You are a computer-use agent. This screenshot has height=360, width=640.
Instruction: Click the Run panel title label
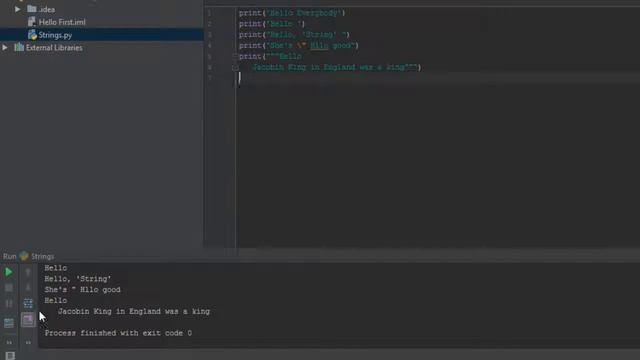point(10,256)
